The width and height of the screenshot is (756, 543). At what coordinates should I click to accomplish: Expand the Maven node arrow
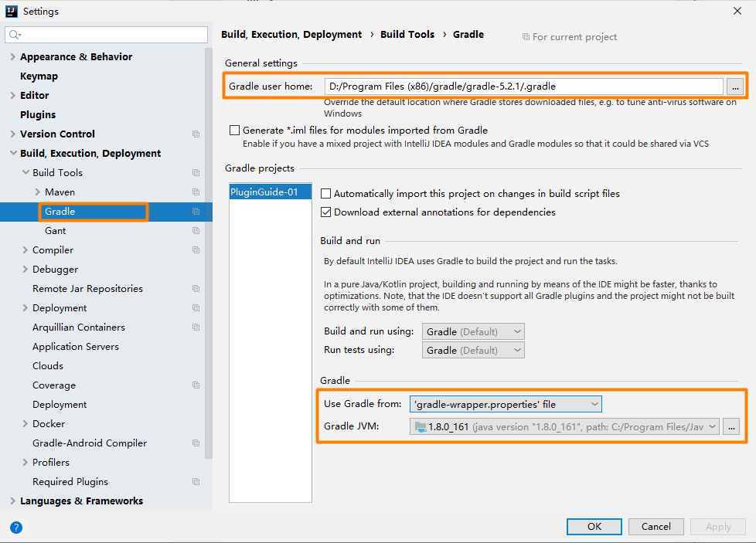(38, 192)
